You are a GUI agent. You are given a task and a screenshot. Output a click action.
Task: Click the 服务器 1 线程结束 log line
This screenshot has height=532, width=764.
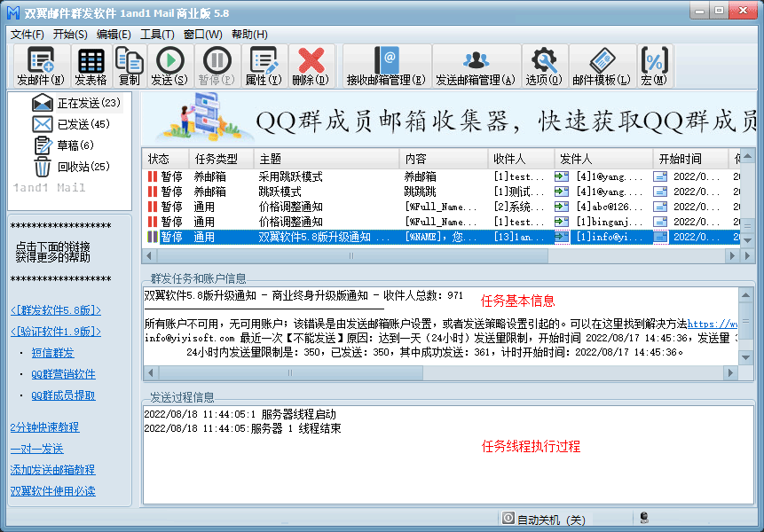(x=242, y=428)
